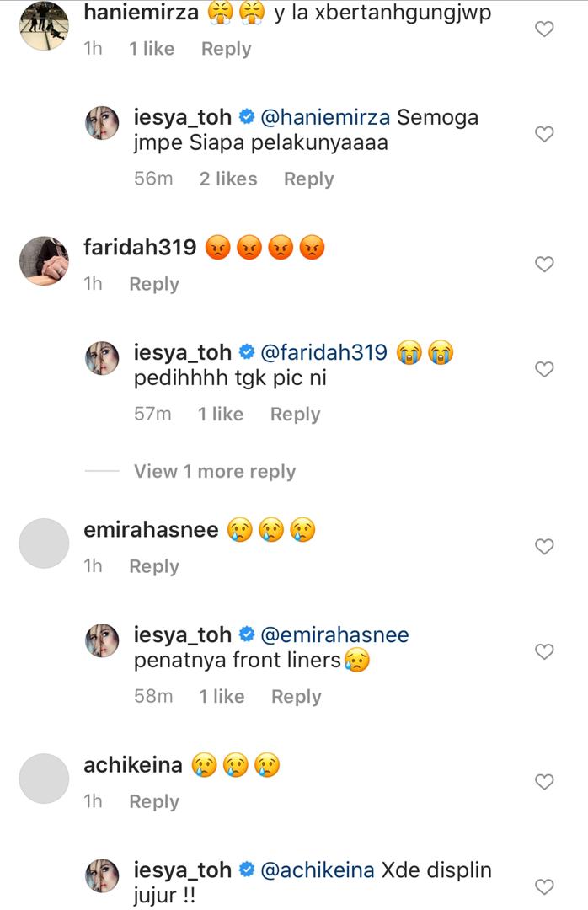
Task: Like achikeina's crying emoji comment
Action: tap(545, 782)
